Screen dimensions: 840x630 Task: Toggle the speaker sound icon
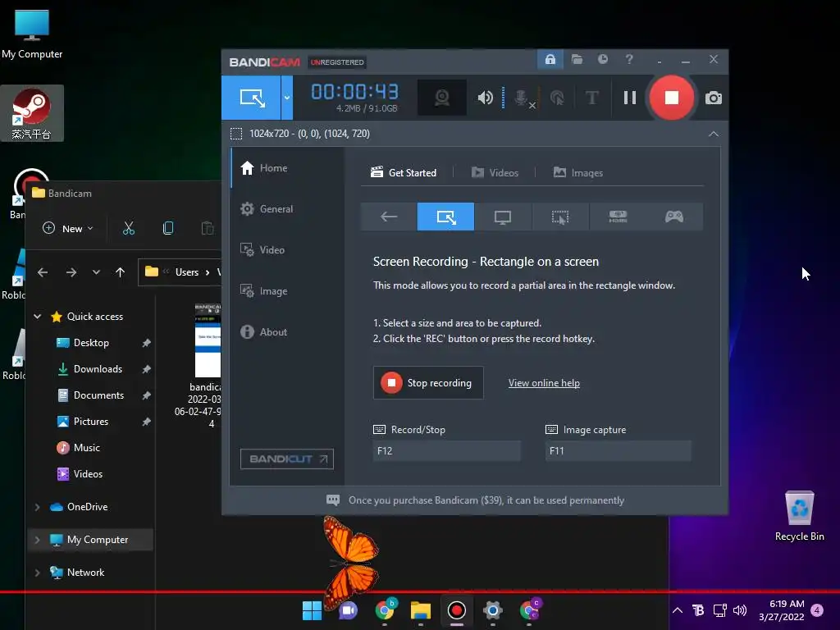tap(486, 98)
